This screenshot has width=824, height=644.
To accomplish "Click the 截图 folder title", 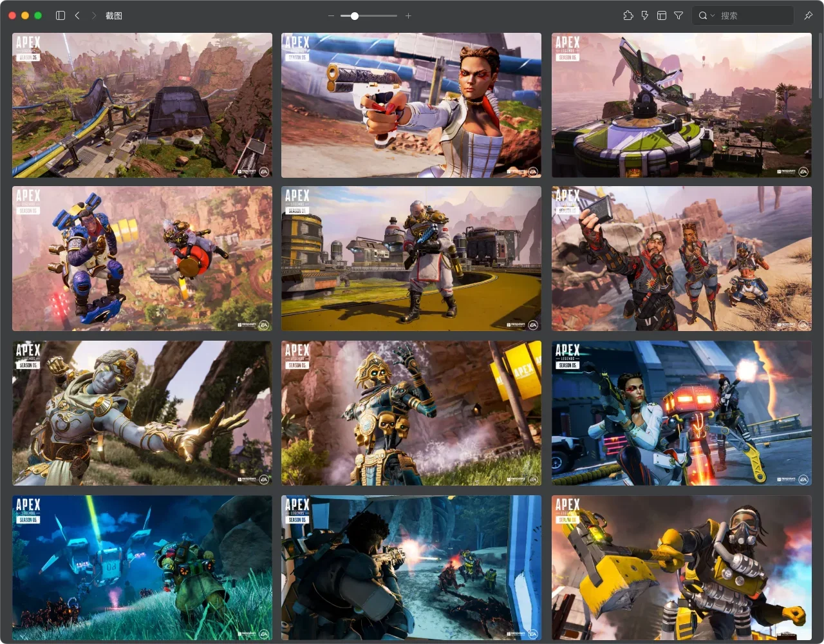I will click(114, 15).
